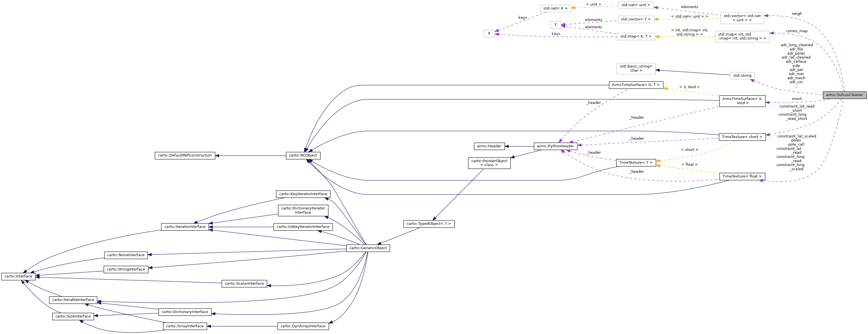The image size is (868, 334).
Task: Click carto::IntKeyIteratorInterface node
Action: 303,227
